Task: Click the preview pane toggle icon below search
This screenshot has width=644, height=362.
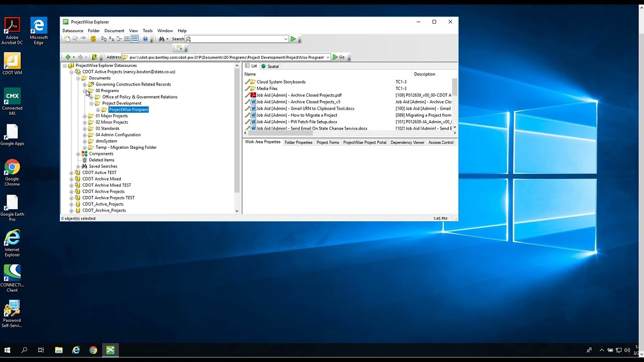Action: pyautogui.click(x=179, y=48)
